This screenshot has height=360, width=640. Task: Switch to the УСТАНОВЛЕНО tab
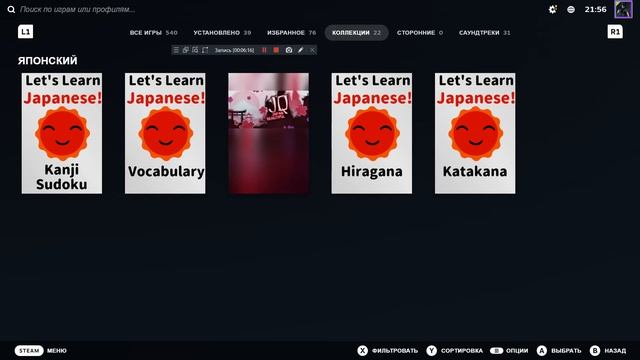[222, 32]
